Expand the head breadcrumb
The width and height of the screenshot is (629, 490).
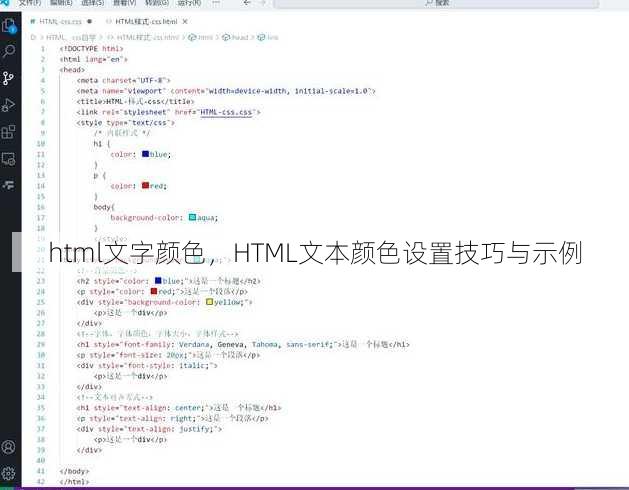tap(235, 37)
